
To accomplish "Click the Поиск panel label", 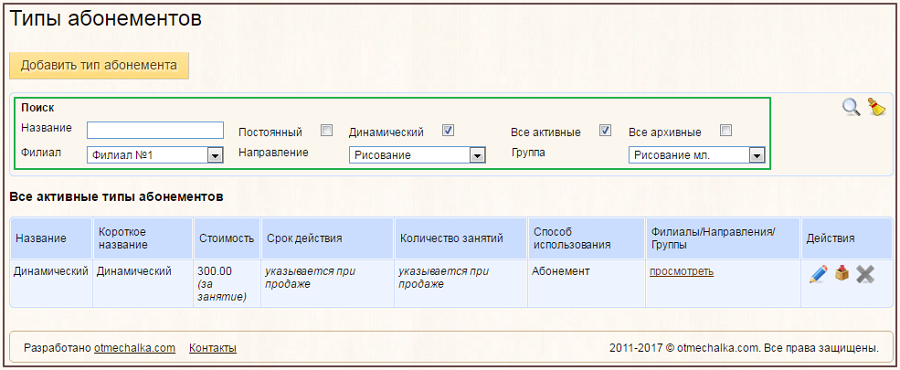I will click(37, 107).
